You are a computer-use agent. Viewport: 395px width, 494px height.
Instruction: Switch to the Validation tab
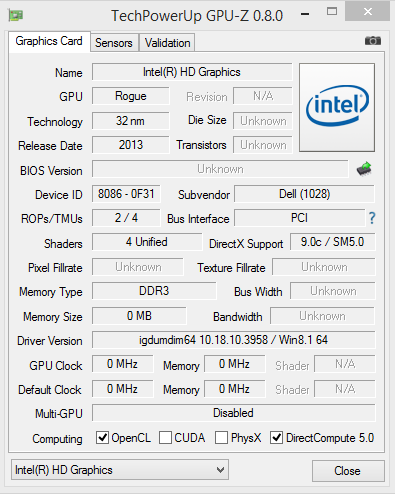pyautogui.click(x=167, y=43)
